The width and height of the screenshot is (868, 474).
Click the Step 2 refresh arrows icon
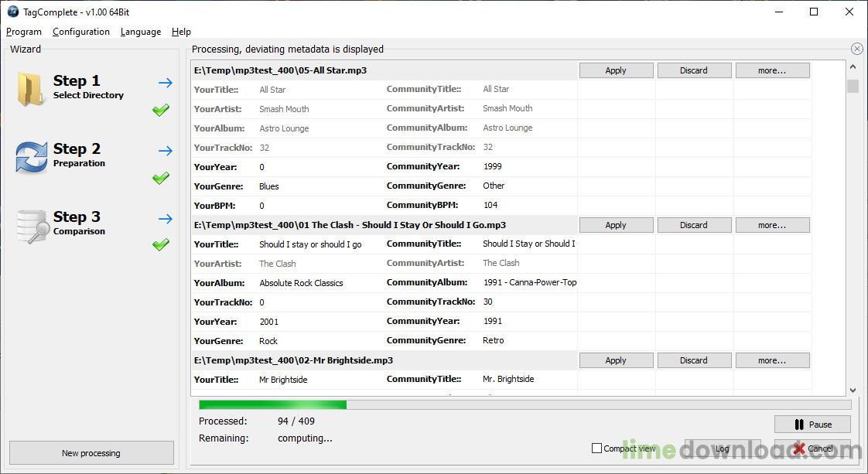[x=31, y=157]
